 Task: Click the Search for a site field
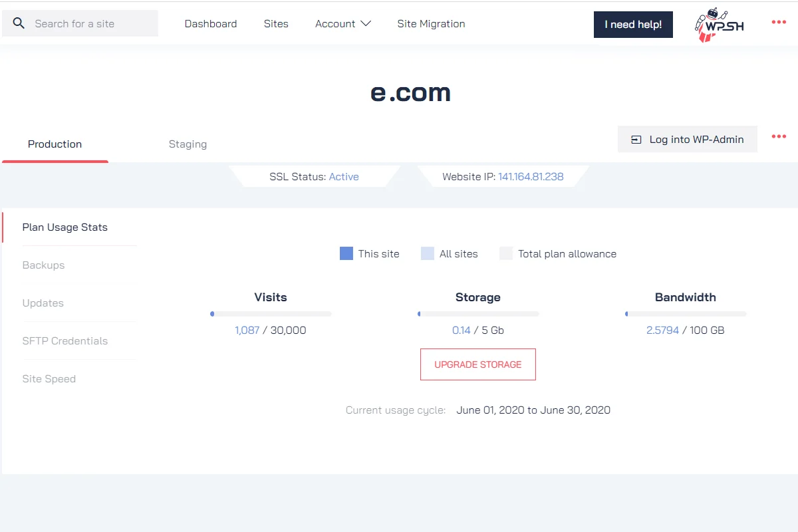pyautogui.click(x=90, y=24)
